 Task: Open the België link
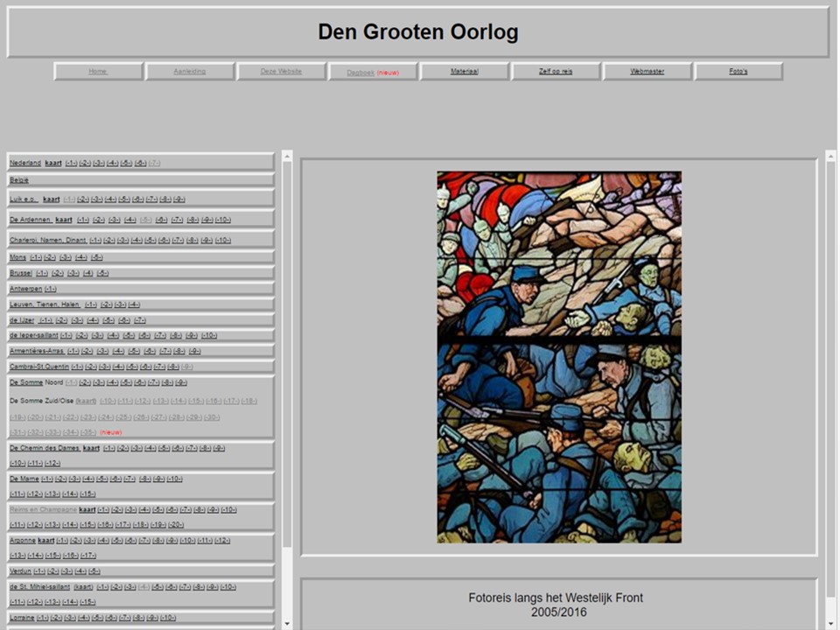(19, 180)
